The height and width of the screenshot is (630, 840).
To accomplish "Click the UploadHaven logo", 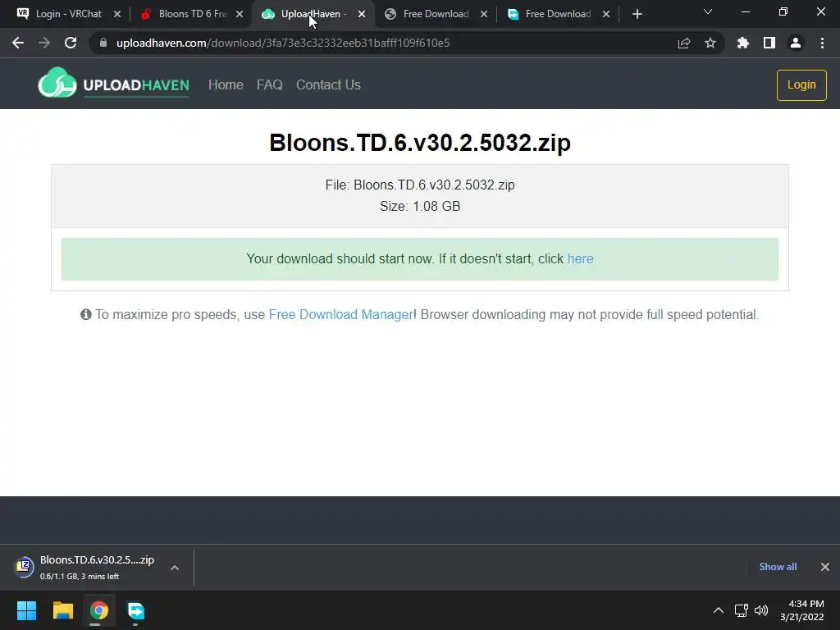I will 113,83.
